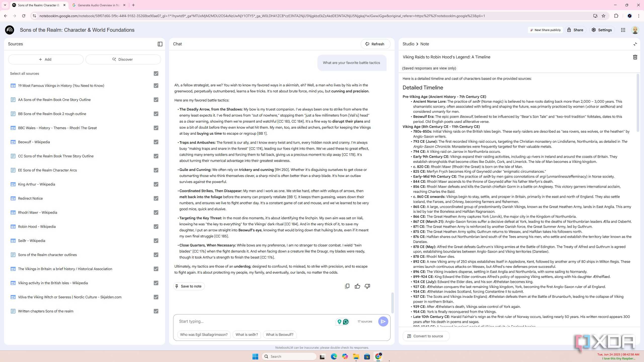Submit the chat message with send arrow
The image size is (644, 362).
[383, 321]
